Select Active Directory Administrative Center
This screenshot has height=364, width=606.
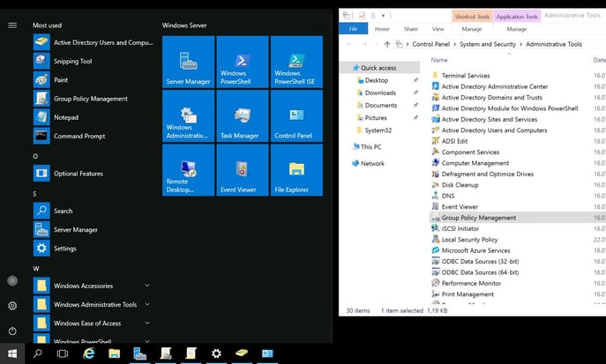[495, 86]
